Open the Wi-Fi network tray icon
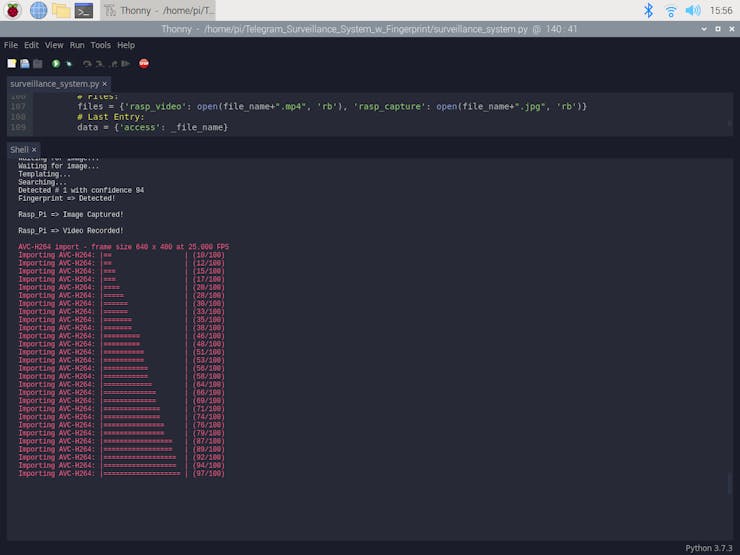The height and width of the screenshot is (555, 740). (x=670, y=11)
